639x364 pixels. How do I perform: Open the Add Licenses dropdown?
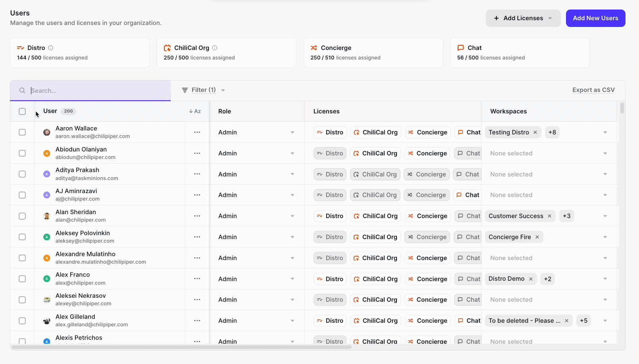(523, 18)
